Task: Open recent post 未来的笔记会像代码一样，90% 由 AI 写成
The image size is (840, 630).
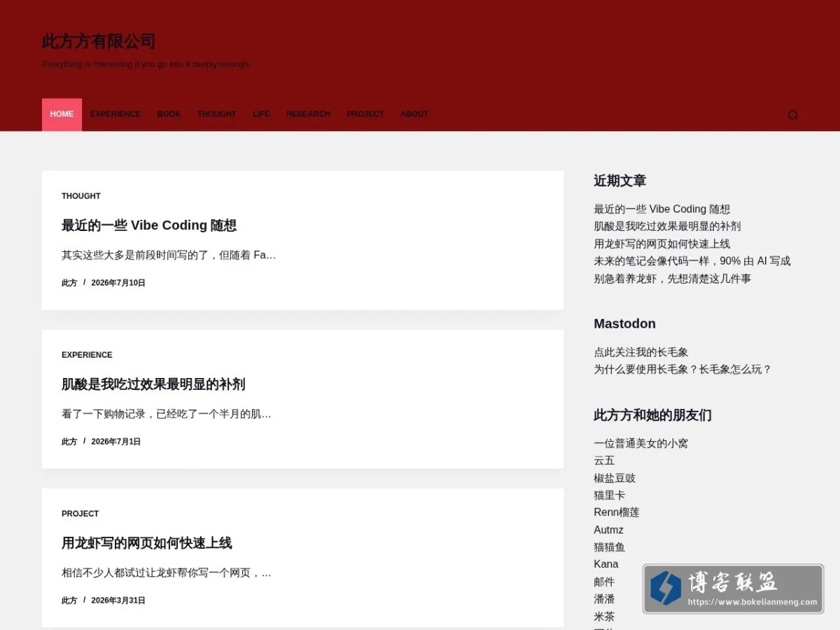Action: [692, 261]
